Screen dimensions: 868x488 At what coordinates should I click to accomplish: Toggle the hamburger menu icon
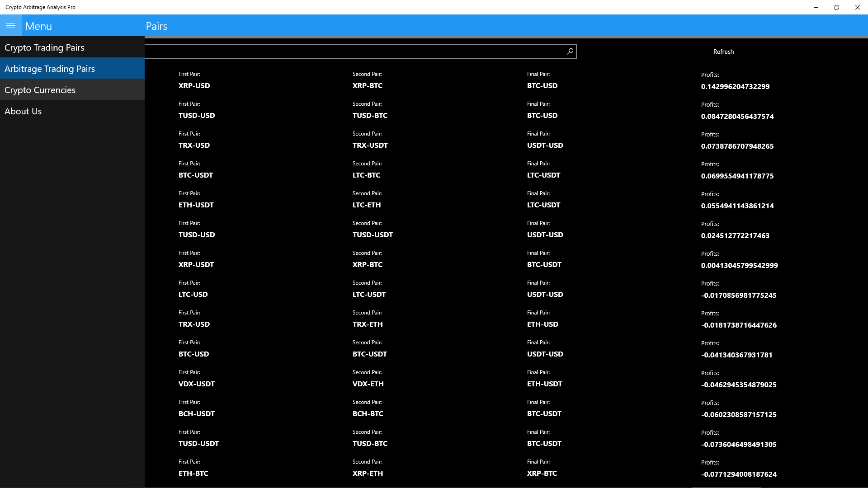pos(11,26)
